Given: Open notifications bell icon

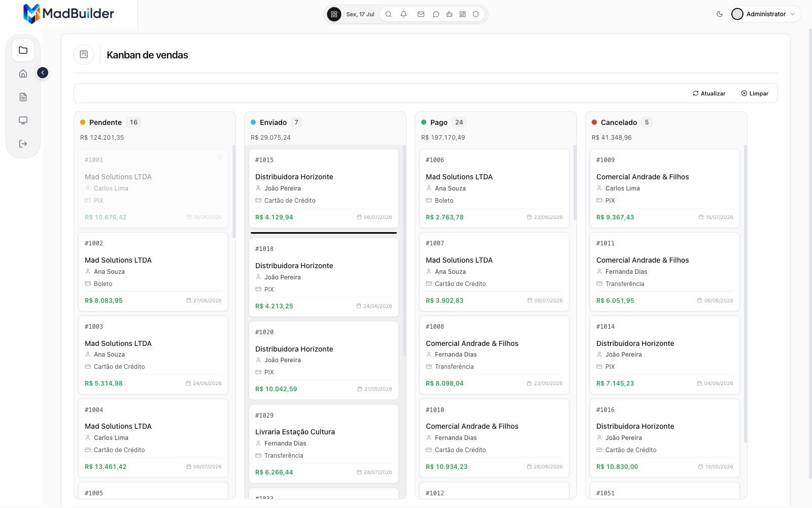Looking at the screenshot, I should tap(403, 14).
